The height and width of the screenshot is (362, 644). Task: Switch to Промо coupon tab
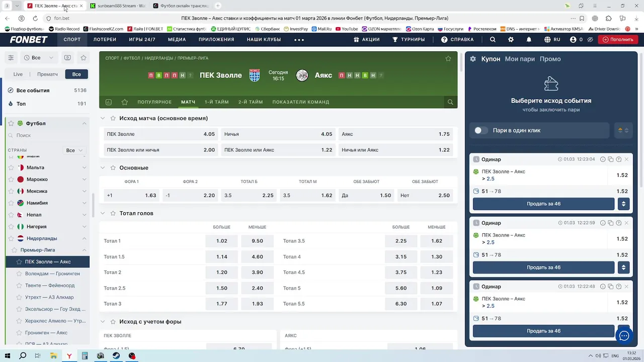click(550, 59)
